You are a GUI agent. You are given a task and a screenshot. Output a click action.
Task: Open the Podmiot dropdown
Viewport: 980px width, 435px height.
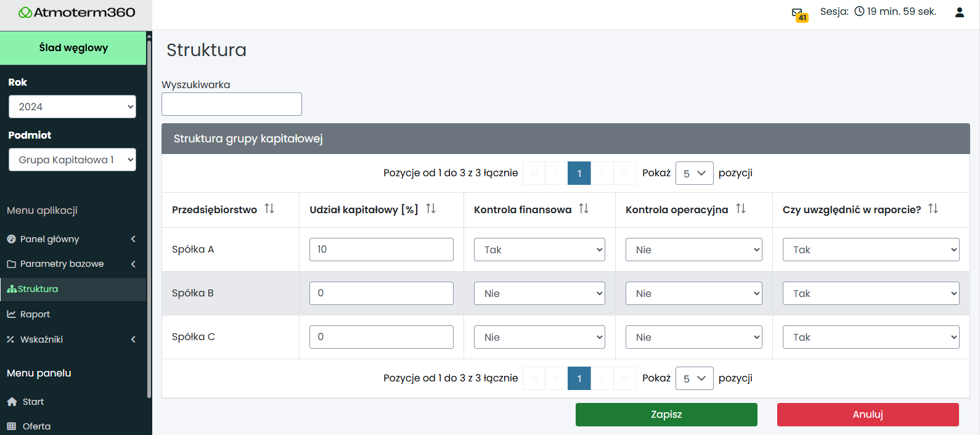point(72,160)
